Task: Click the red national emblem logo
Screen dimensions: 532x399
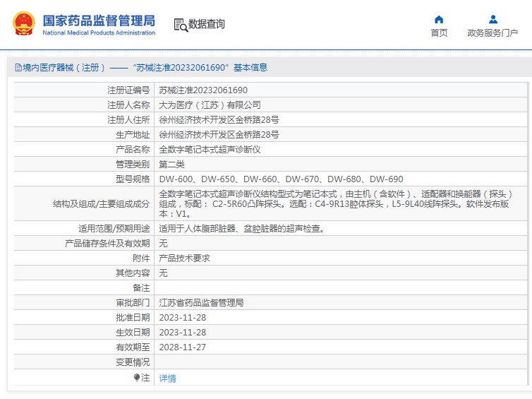Action: (23, 24)
